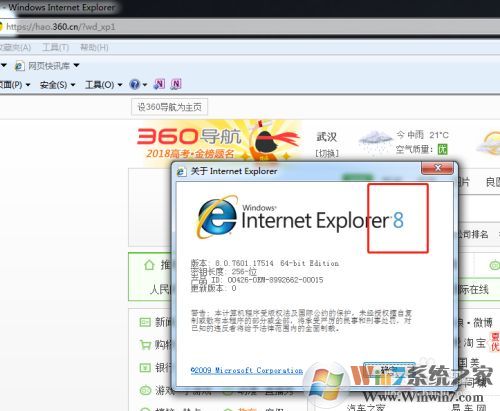This screenshot has height=411, width=500.
Task: Open the 帮助(H) menu in menu bar
Action: 94,47
